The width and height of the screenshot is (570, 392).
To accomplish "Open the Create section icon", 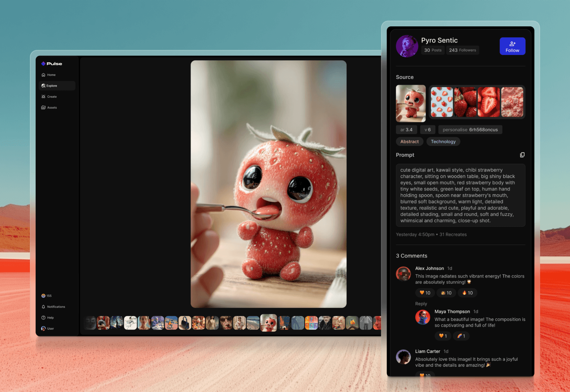I will click(43, 97).
